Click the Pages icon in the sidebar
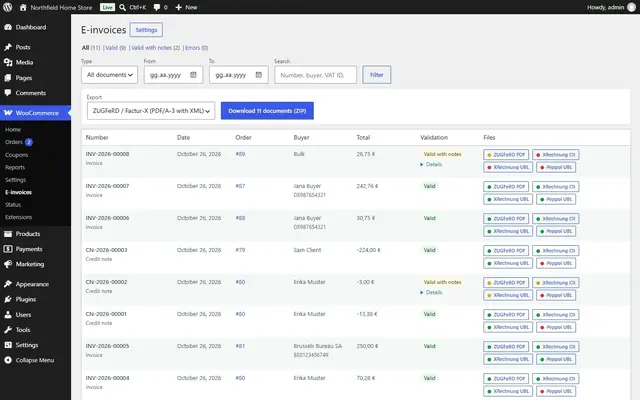This screenshot has height=400, width=640. 8,78
